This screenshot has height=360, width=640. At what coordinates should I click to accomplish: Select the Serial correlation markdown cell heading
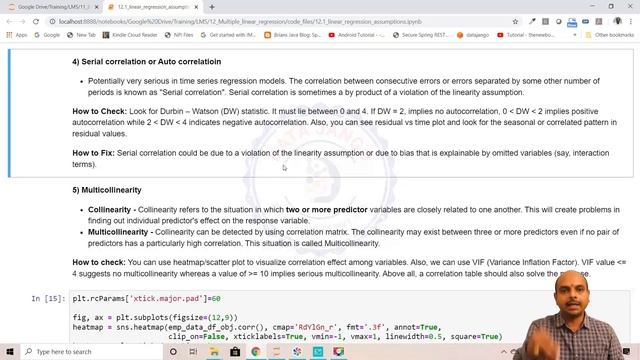tap(147, 62)
